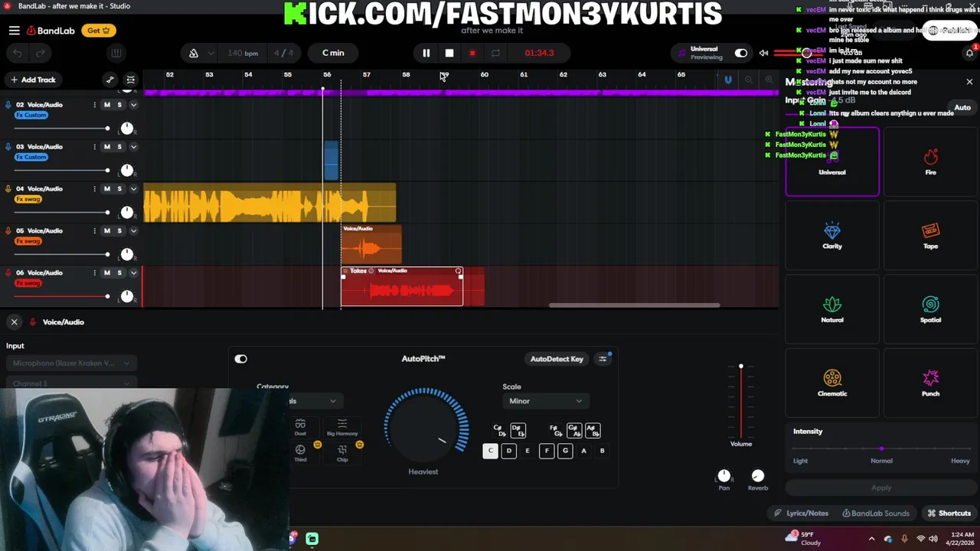This screenshot has height=551, width=980.
Task: Adjust the Voice/Audio Volume fader
Action: coord(740,402)
